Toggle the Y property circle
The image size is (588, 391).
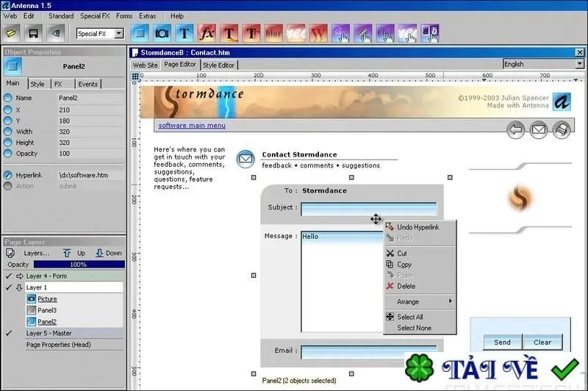coord(8,121)
